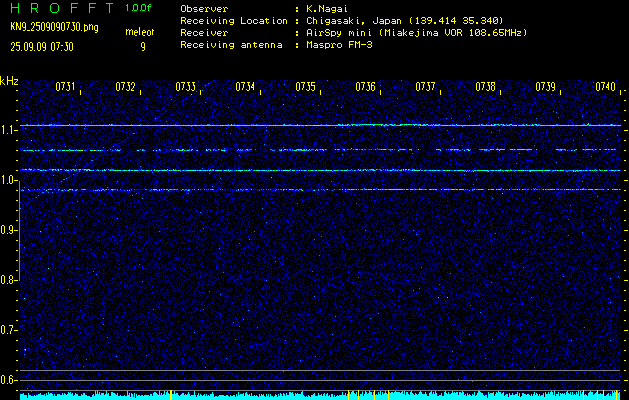Image resolution: width=629 pixels, height=400 pixels.
Task: Select the 0735 time marker
Action: pyautogui.click(x=305, y=87)
